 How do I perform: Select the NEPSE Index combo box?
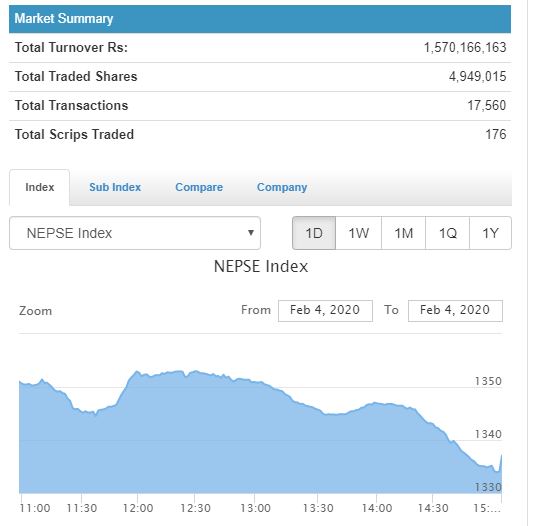pyautogui.click(x=135, y=233)
